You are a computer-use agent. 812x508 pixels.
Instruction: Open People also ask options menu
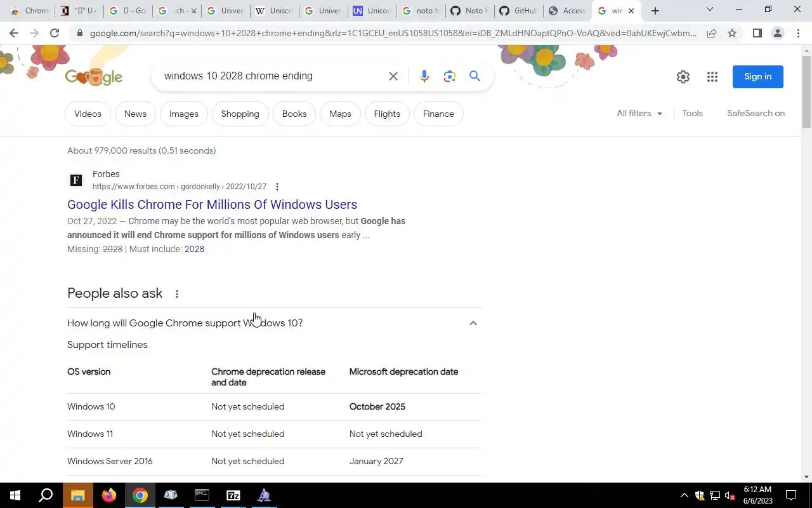coord(177,294)
